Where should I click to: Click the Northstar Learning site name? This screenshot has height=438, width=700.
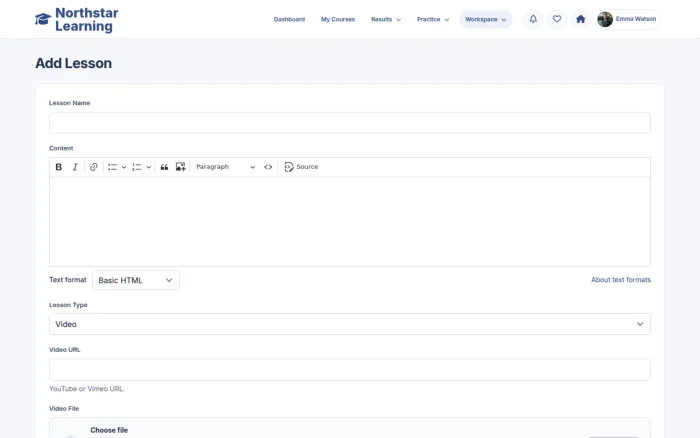(x=87, y=20)
